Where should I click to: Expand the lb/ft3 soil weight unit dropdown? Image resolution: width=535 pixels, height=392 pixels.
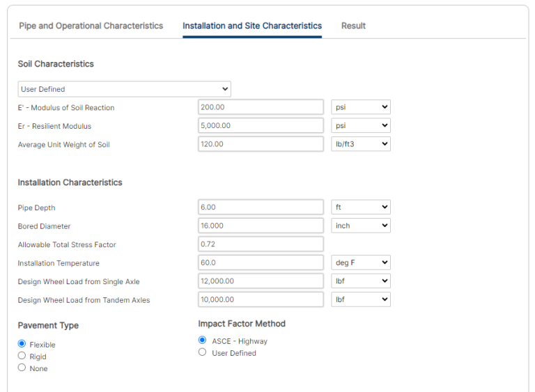[x=360, y=144]
